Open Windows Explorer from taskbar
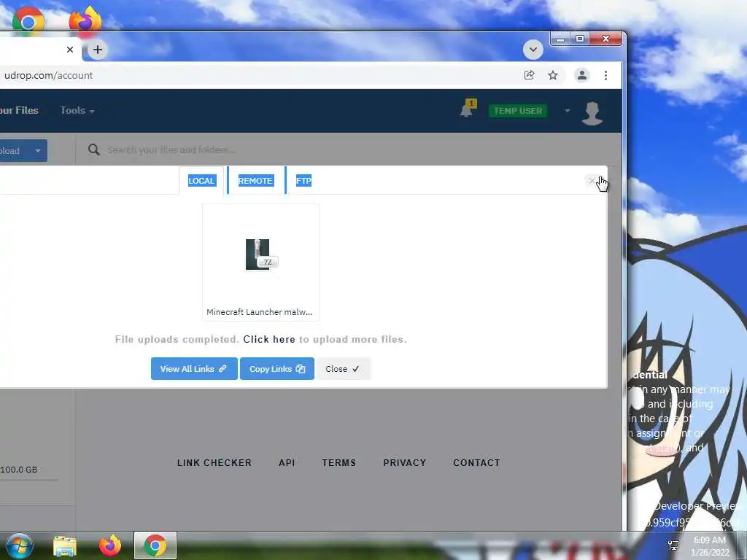 click(65, 546)
